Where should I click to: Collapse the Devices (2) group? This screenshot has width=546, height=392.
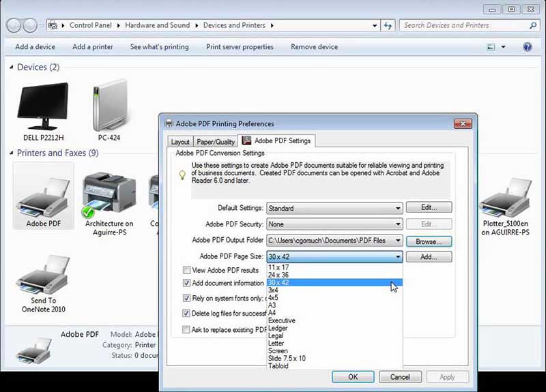(x=12, y=67)
